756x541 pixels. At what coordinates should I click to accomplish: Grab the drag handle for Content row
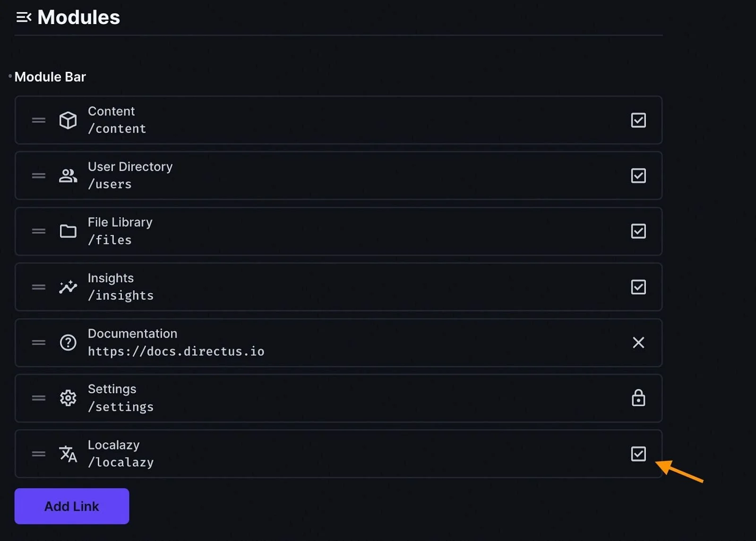click(39, 120)
